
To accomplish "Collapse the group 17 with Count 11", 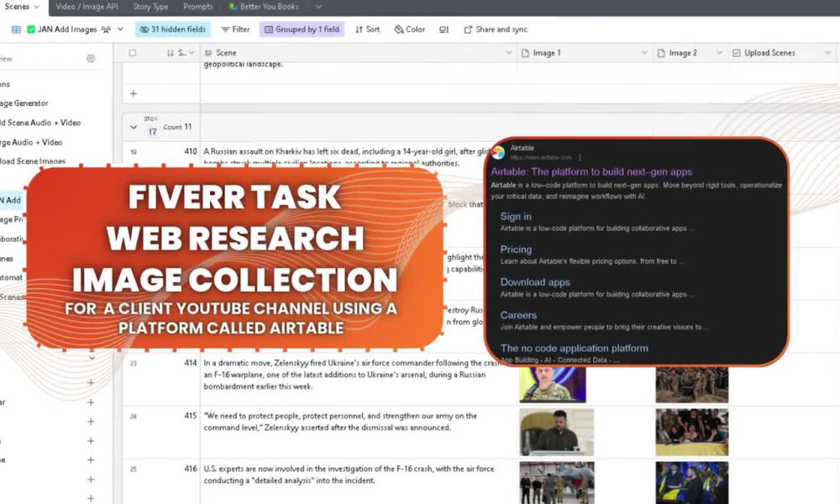I will pyautogui.click(x=134, y=128).
